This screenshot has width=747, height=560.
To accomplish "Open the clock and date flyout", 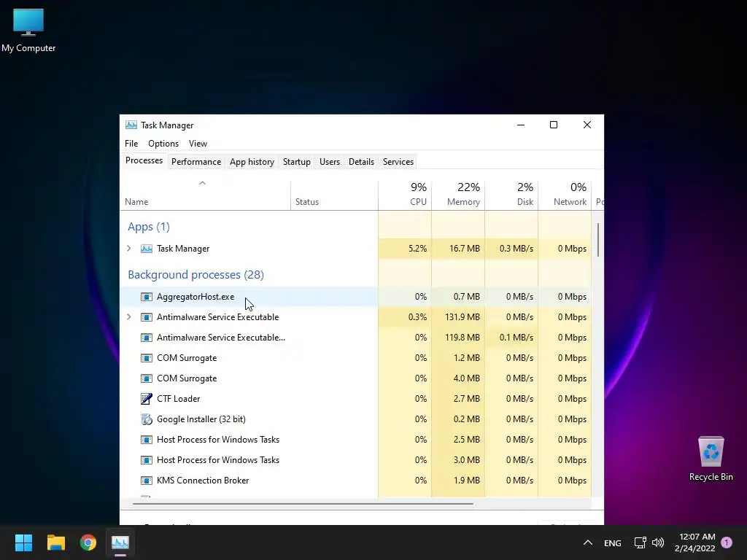I will pyautogui.click(x=695, y=542).
